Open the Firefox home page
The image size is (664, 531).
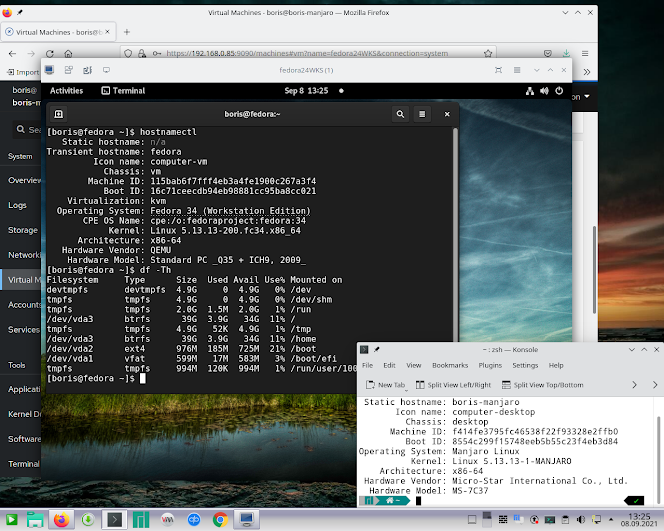68,54
